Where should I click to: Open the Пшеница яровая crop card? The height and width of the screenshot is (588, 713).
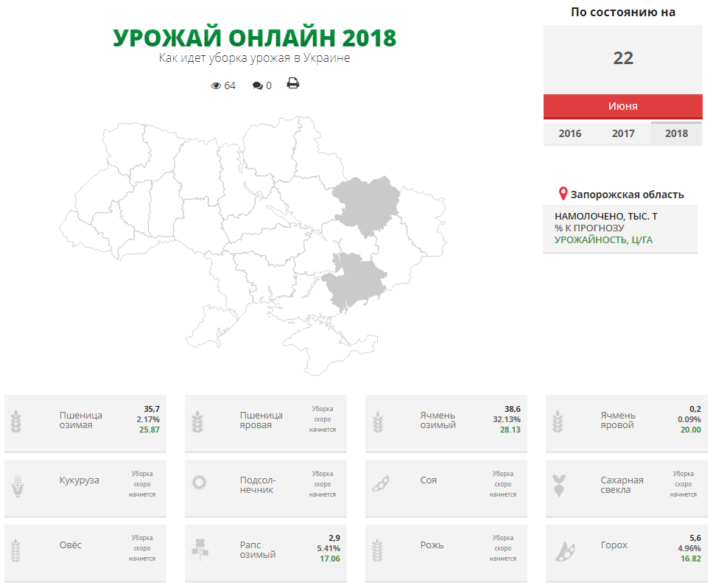[x=266, y=424]
